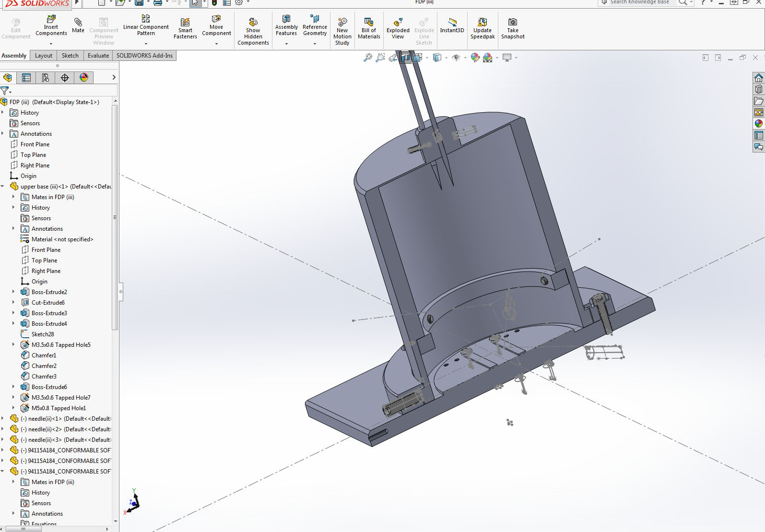Viewport: 765px width, 532px height.
Task: Click the Mate tool in the Assembly ribbon
Action: 78,25
